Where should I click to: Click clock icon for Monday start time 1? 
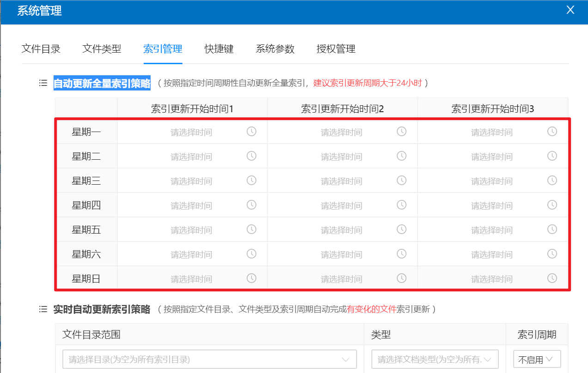coord(251,132)
